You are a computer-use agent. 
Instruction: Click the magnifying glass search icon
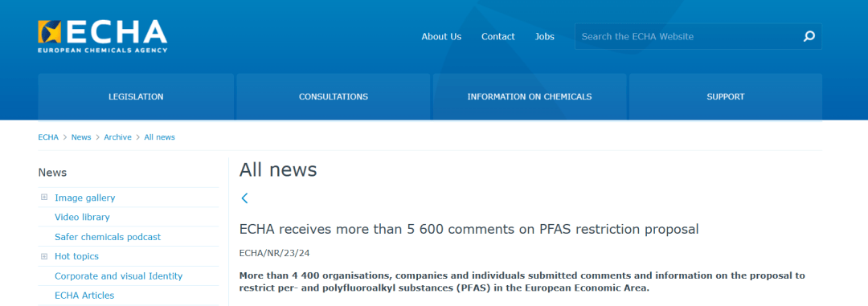(x=809, y=36)
